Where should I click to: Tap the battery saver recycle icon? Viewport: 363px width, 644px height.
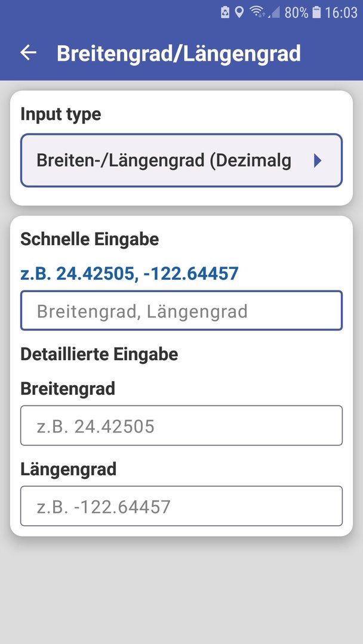tap(225, 13)
